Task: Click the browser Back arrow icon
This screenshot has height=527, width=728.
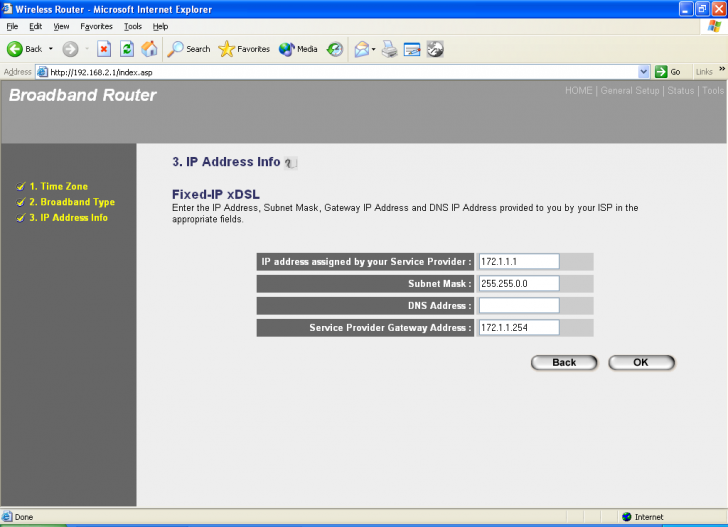Action: (x=15, y=49)
